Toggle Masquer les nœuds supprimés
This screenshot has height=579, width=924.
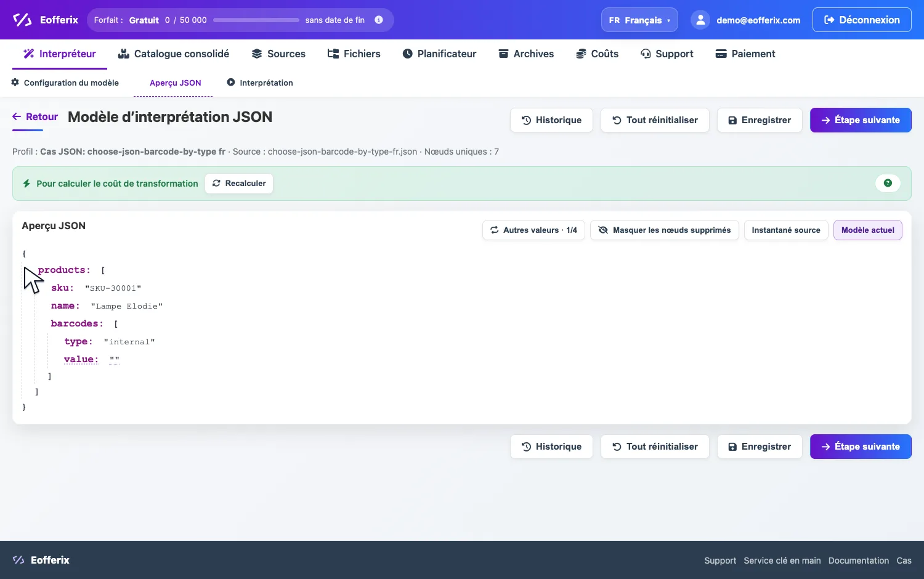click(x=664, y=230)
